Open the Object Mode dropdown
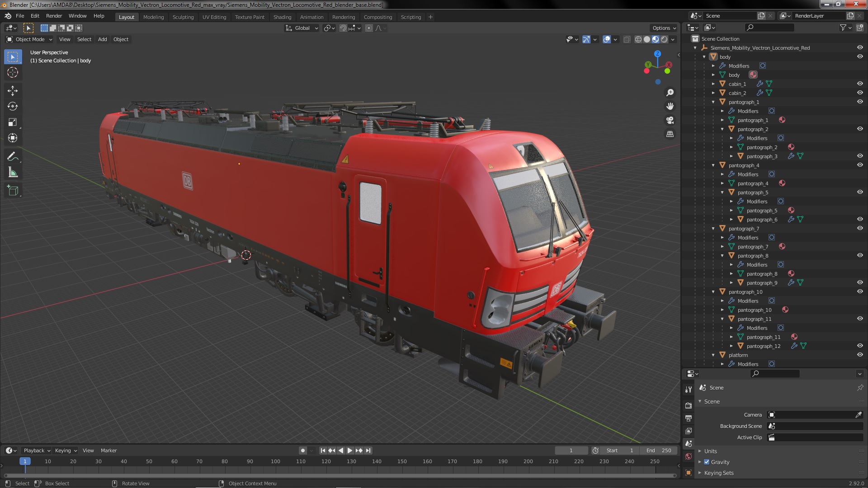Screen dimensions: 868x488 click(30, 39)
